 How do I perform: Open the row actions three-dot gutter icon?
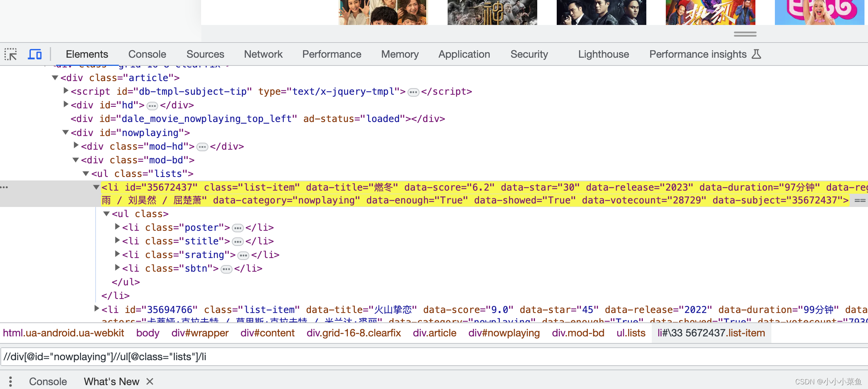tap(4, 187)
